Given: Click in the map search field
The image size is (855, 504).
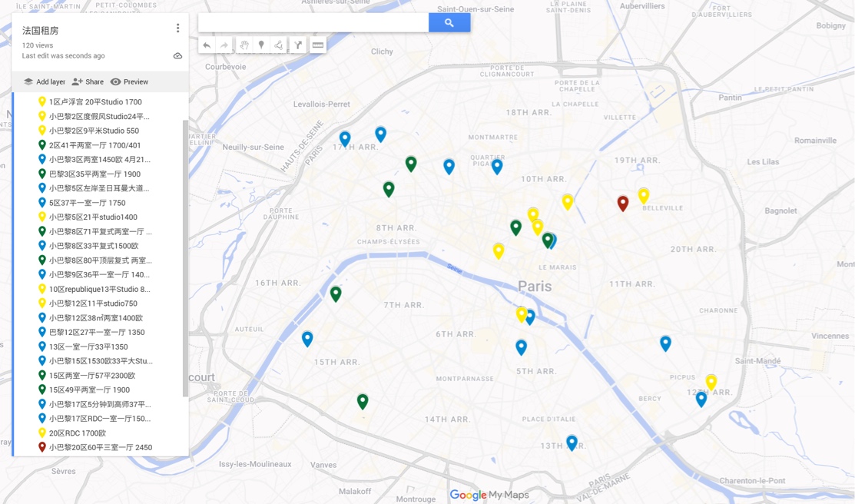Looking at the screenshot, I should coord(313,23).
